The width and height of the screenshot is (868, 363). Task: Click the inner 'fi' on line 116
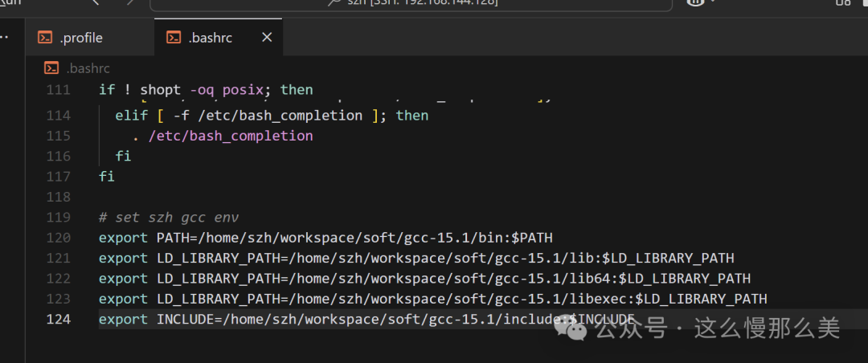pos(123,157)
